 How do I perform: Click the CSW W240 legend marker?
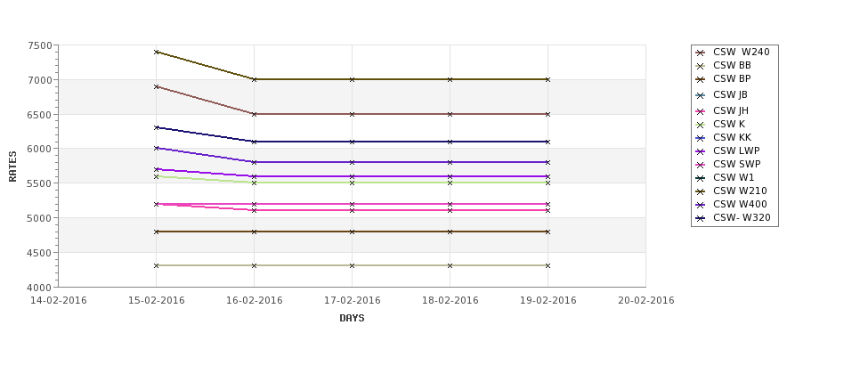[701, 53]
